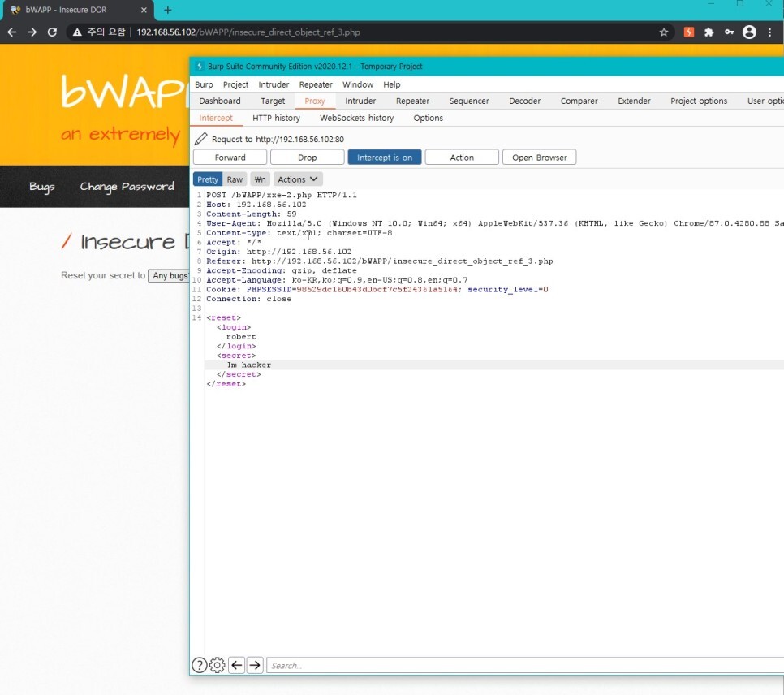Toggle the \n non-printable characters button

click(x=260, y=179)
